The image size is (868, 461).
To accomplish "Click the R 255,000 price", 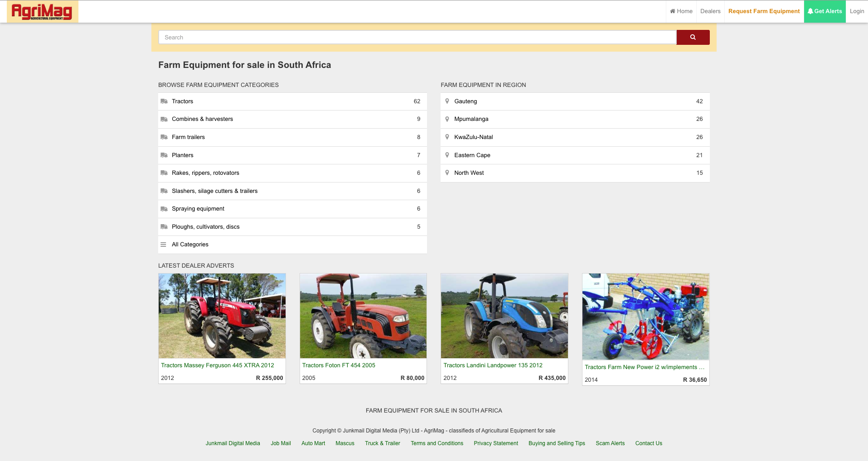I will [x=269, y=378].
